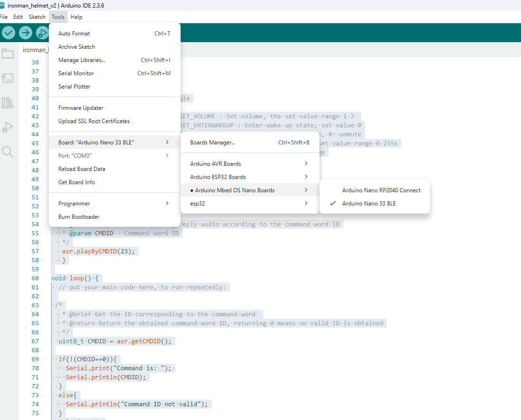Click the "else{" code line

[x=67, y=395]
